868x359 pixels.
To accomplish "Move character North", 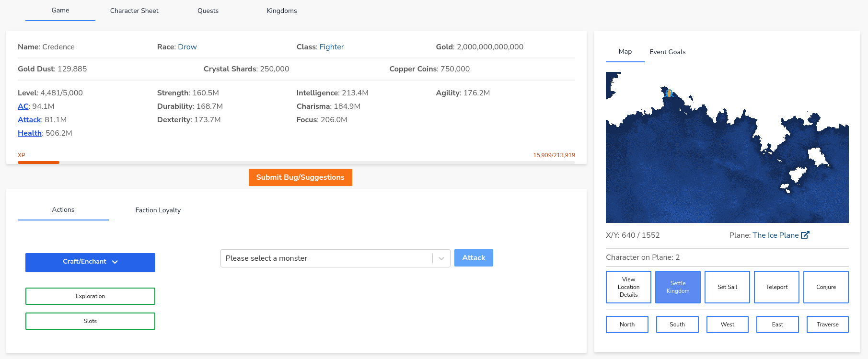I will [x=627, y=324].
